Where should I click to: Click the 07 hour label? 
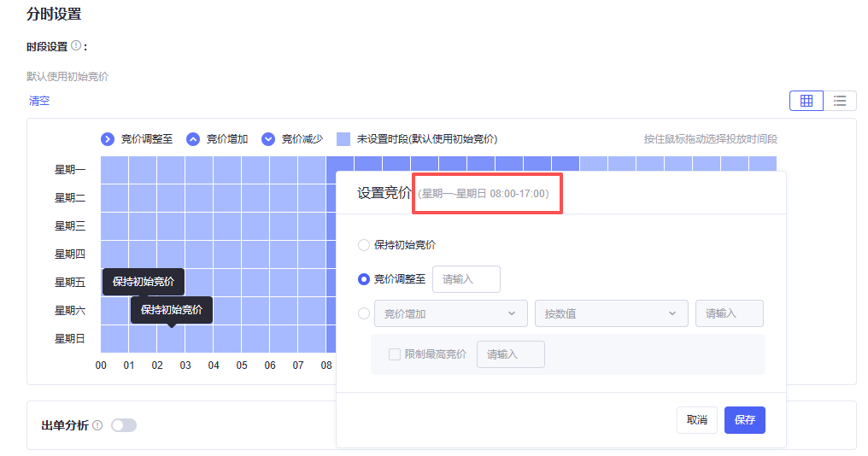pos(298,365)
